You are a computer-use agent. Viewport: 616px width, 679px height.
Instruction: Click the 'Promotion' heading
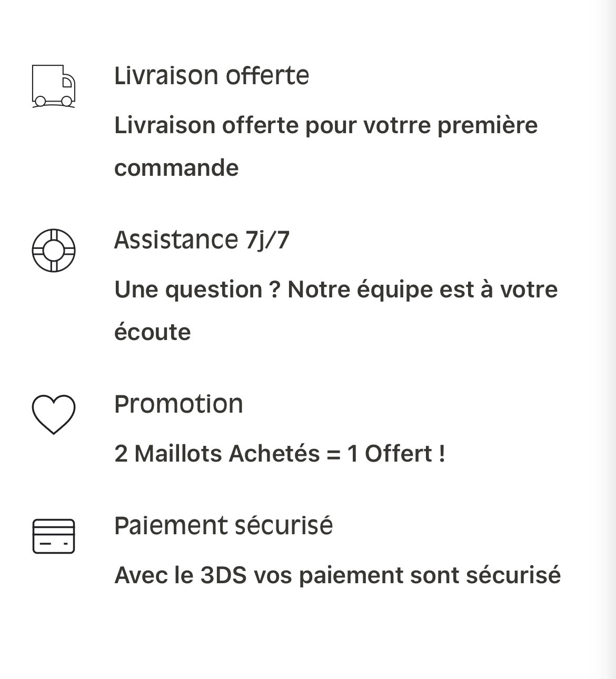click(178, 404)
